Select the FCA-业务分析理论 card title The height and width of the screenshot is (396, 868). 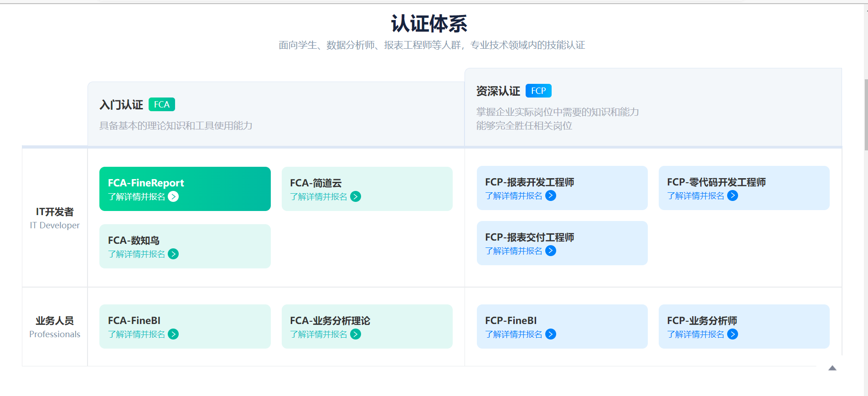click(x=330, y=320)
